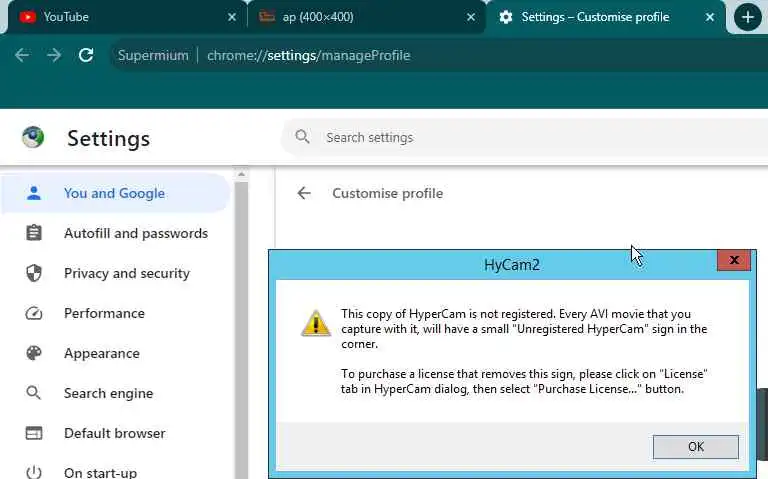The image size is (768, 479).
Task: Close the YouTube tab
Action: click(x=232, y=17)
